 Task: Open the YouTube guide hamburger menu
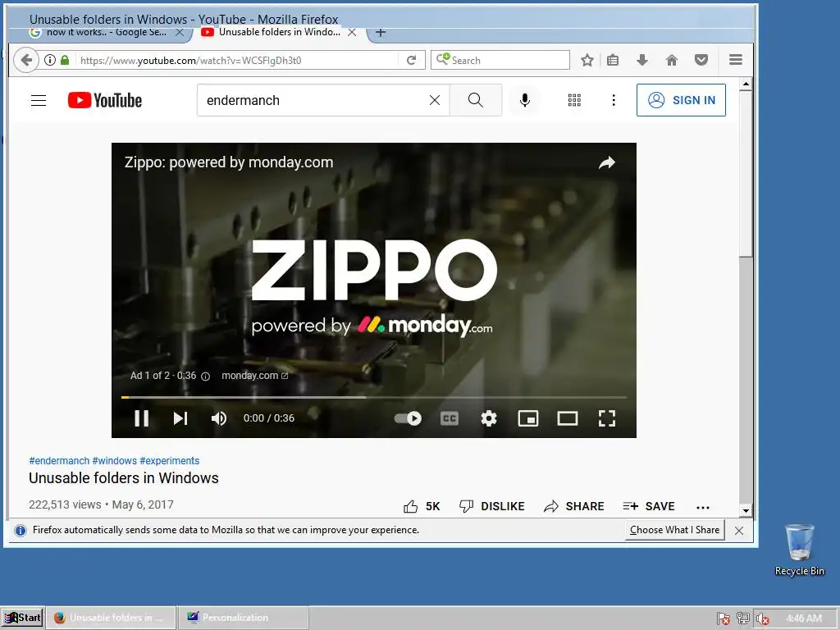39,100
